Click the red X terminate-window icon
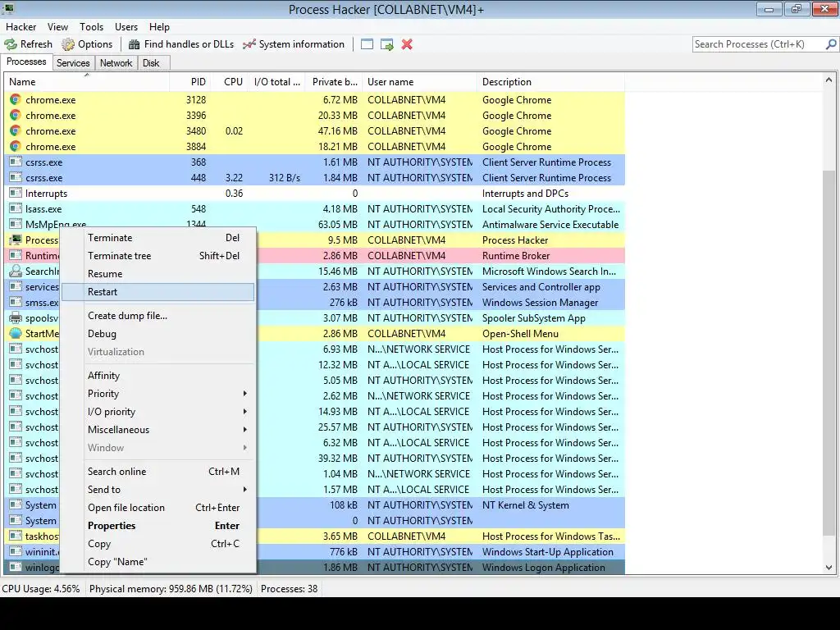Viewport: 840px width, 630px height. [x=407, y=44]
